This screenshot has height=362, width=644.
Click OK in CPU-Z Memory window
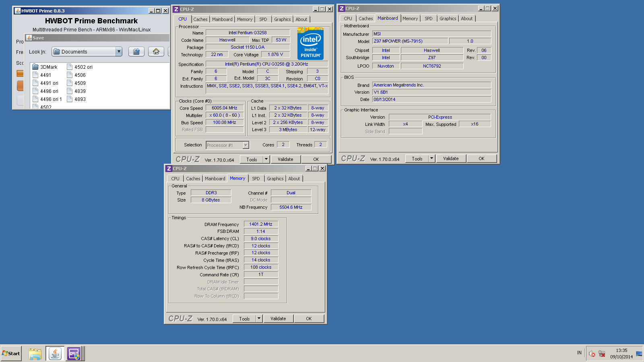pos(309,319)
